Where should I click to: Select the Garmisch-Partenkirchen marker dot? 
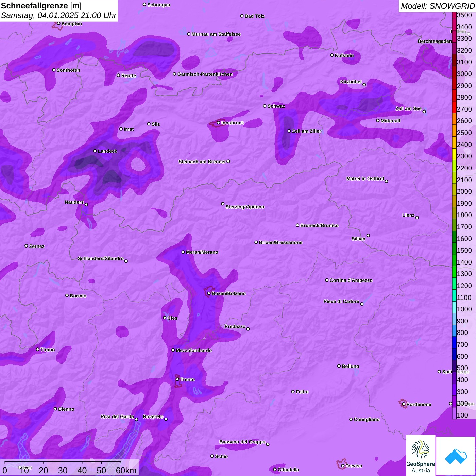tap(174, 74)
